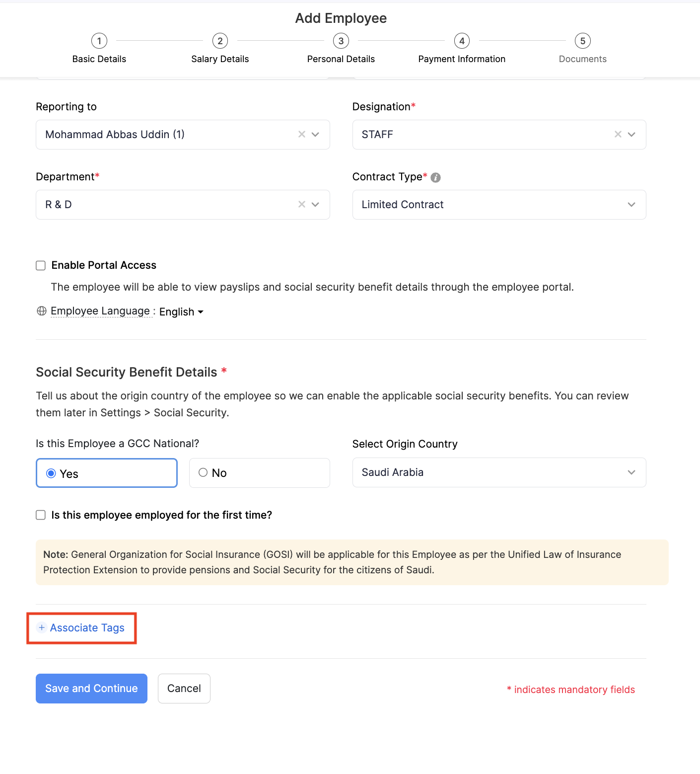Click step 1 Basic Details circle
700x774 pixels.
pyautogui.click(x=99, y=41)
